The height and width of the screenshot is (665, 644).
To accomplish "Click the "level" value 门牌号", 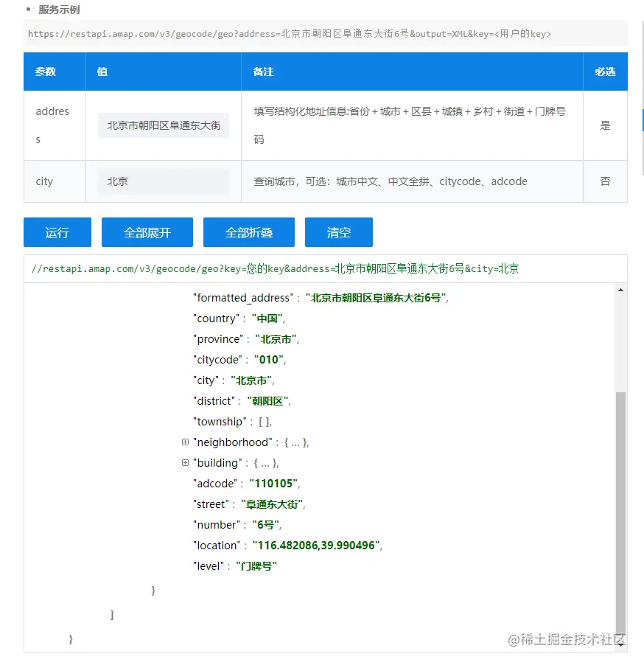I will pos(256,566).
